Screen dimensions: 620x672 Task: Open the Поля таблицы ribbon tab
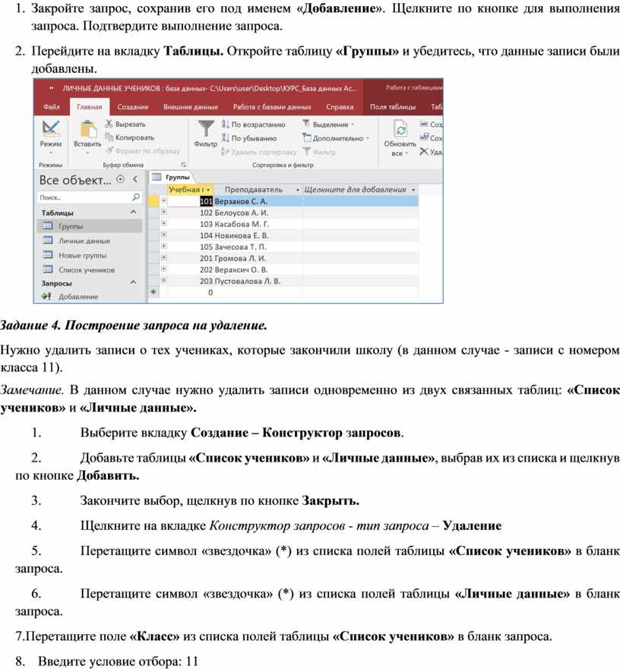(x=393, y=107)
